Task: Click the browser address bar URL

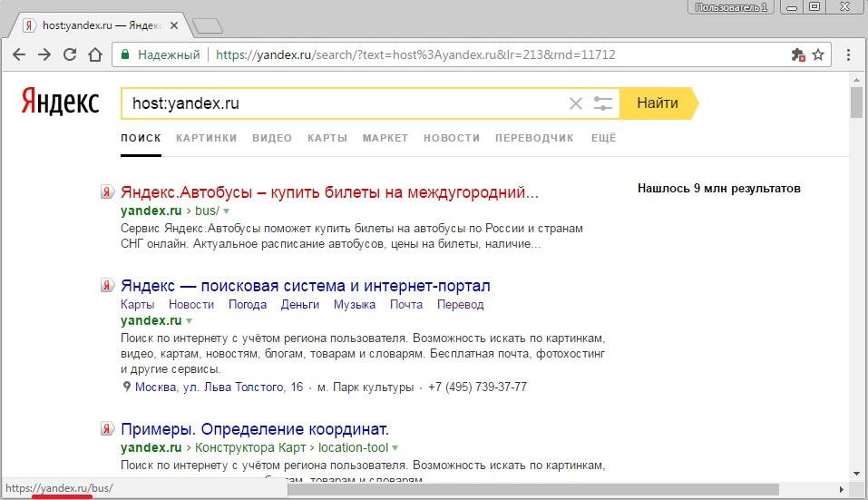Action: [x=415, y=54]
